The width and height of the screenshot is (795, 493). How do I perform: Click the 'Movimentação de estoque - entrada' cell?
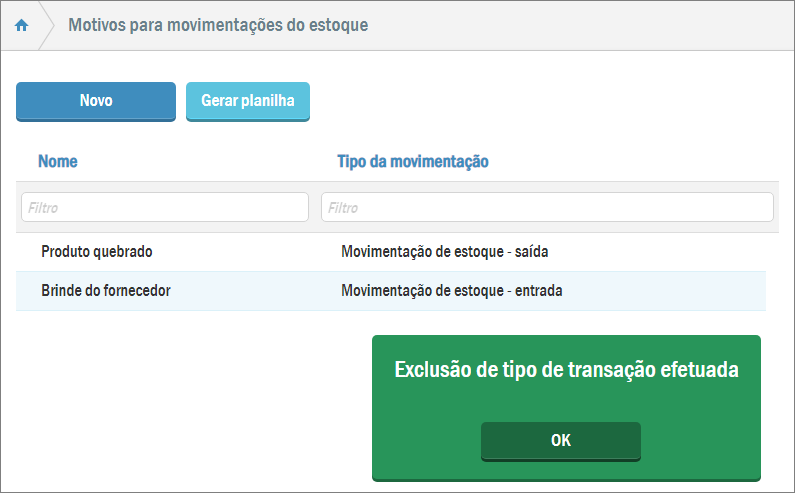pyautogui.click(x=451, y=291)
